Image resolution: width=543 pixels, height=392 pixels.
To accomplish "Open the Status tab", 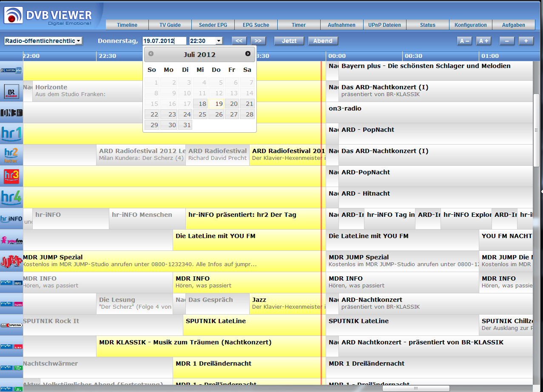I will [428, 25].
